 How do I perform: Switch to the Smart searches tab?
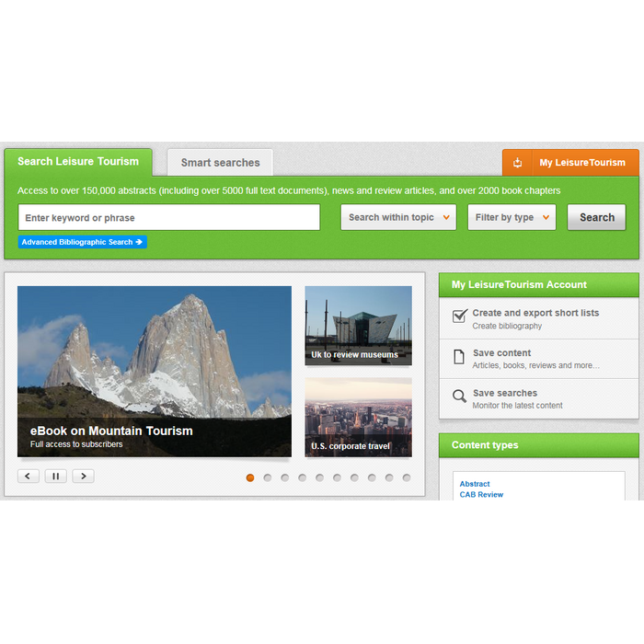[220, 163]
